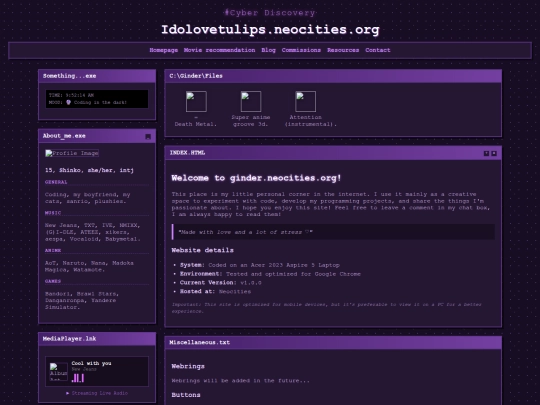The height and width of the screenshot is (405, 540).
Task: Open the Super anime groove 3d file
Action: [x=251, y=102]
